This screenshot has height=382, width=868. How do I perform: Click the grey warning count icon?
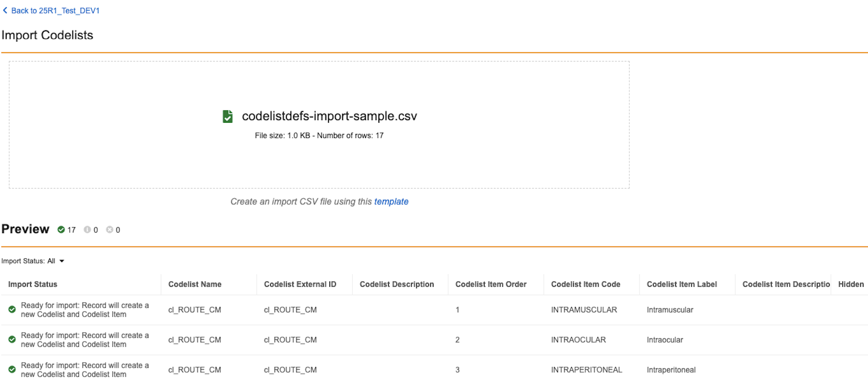[87, 230]
